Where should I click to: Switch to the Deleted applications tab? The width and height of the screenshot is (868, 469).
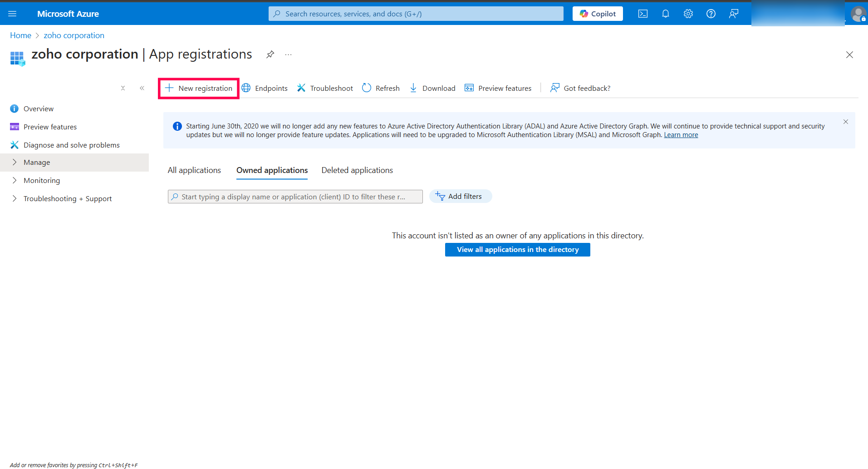click(x=357, y=170)
